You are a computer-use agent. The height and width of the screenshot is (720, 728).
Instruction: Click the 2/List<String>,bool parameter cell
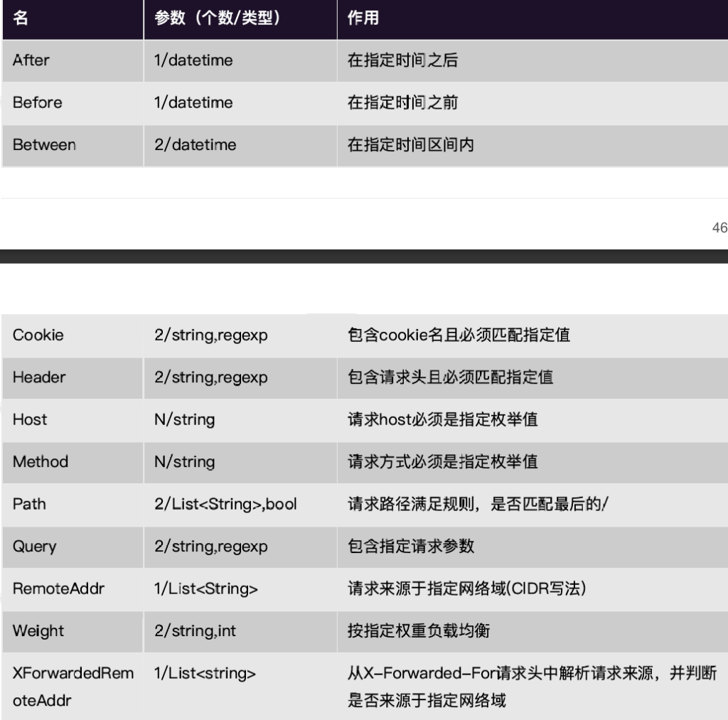click(225, 504)
